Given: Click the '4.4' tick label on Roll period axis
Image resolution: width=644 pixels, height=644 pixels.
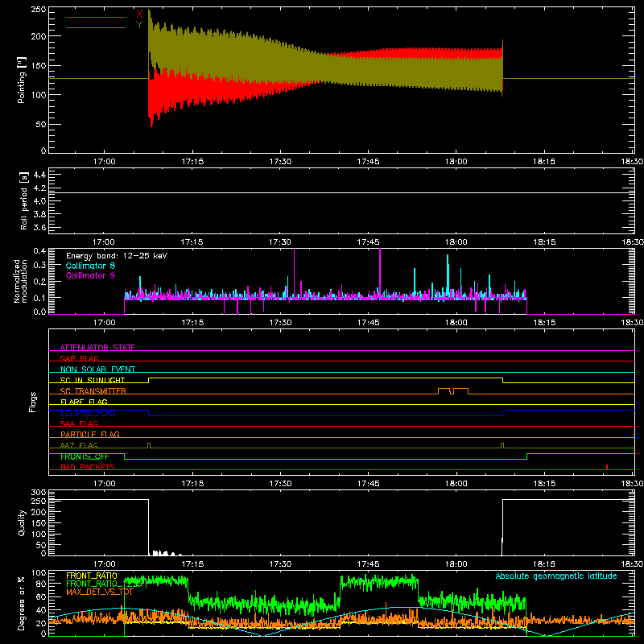Looking at the screenshot, I should [x=39, y=175].
